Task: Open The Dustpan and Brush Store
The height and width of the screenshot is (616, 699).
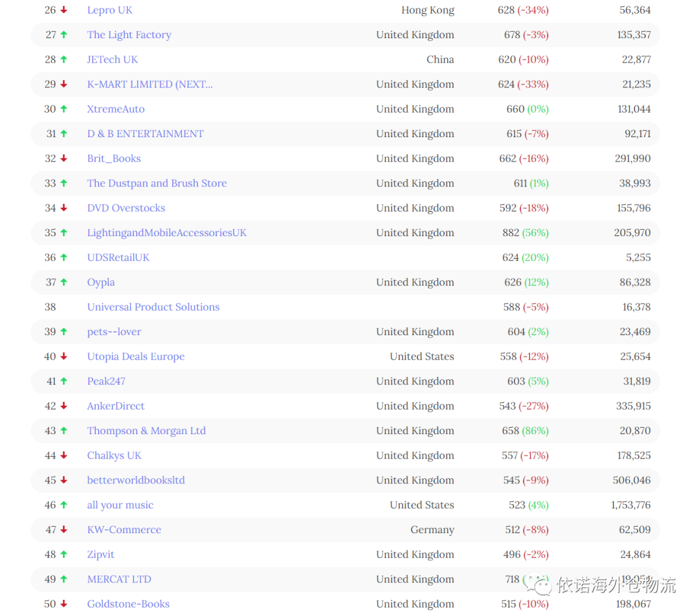Action: pyautogui.click(x=157, y=183)
